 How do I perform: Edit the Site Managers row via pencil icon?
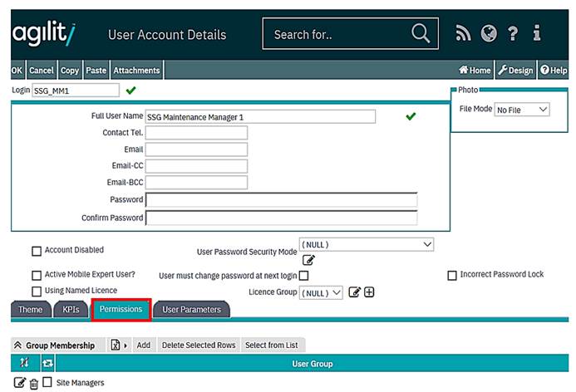[x=20, y=383]
